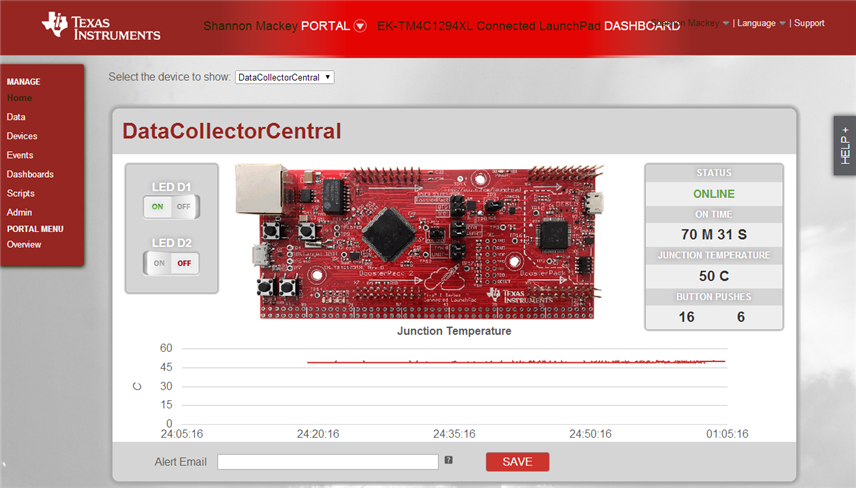Click the 24:20:16 time axis label
856x488 pixels.
[318, 434]
